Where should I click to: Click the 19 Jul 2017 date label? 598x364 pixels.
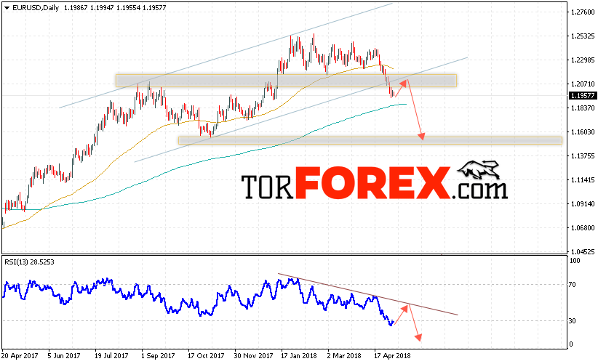[111, 356]
